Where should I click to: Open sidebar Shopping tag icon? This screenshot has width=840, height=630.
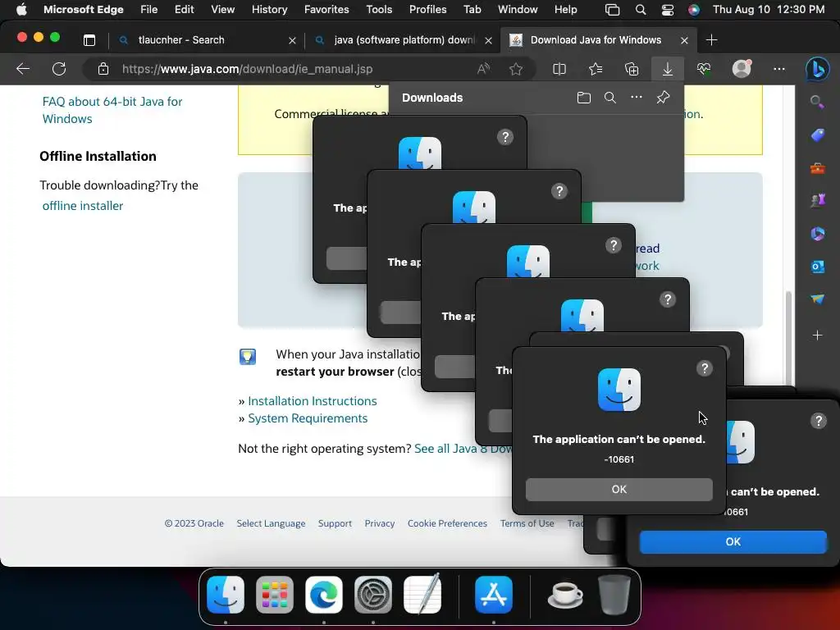[818, 135]
